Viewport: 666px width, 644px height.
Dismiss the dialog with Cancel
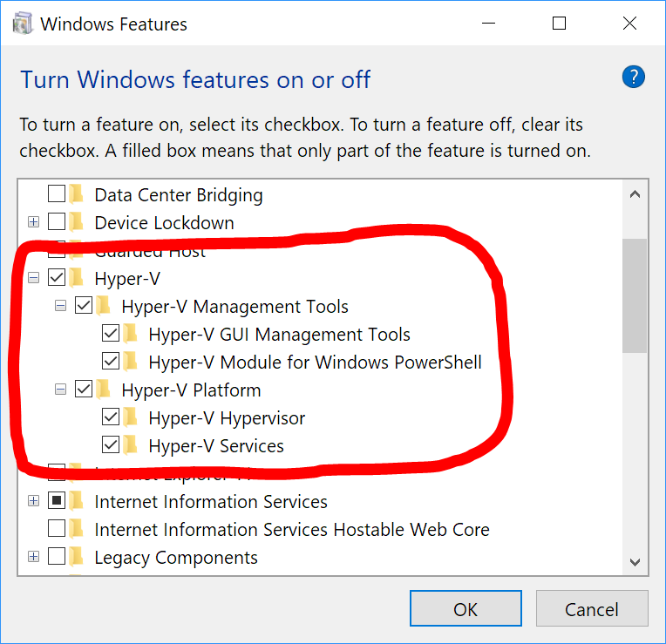coord(592,608)
